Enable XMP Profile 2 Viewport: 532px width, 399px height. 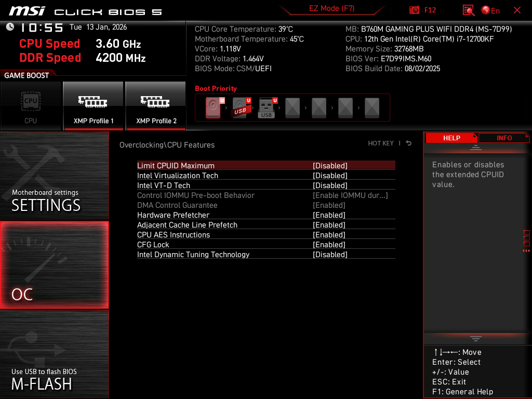(x=156, y=106)
